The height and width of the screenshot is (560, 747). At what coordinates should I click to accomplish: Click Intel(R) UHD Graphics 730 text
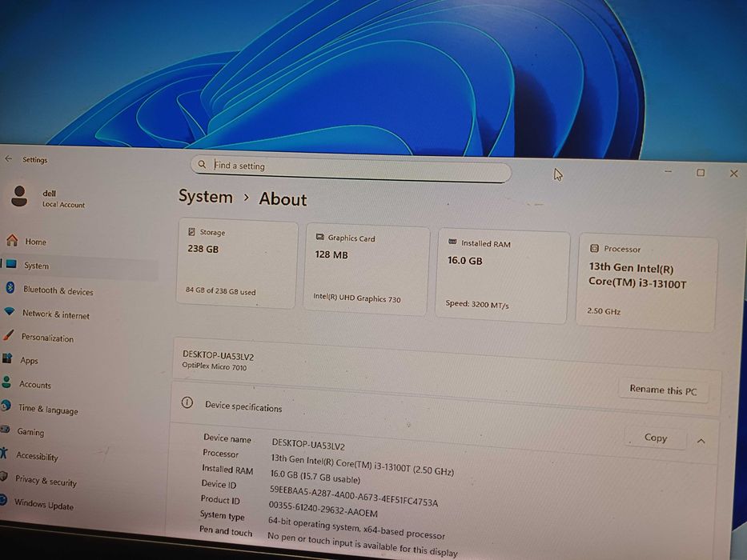[x=357, y=298]
